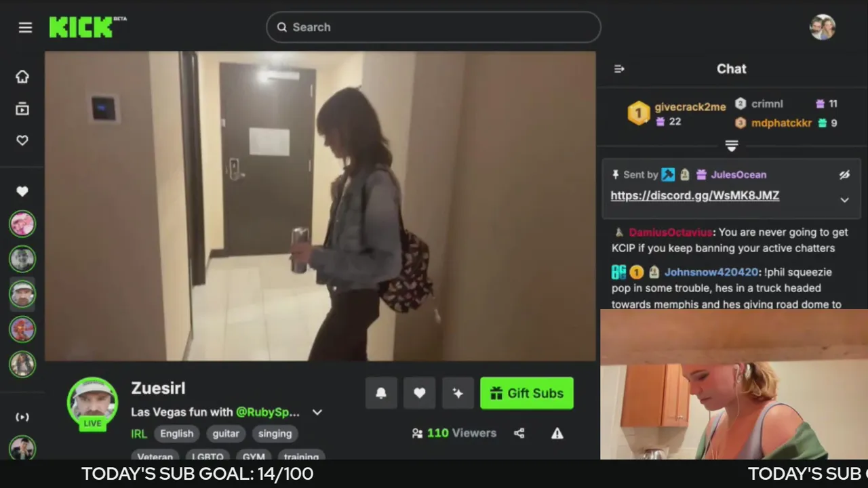Screen dimensions: 868x488
Task: Report the stream via the warning triangle icon
Action: pos(557,433)
